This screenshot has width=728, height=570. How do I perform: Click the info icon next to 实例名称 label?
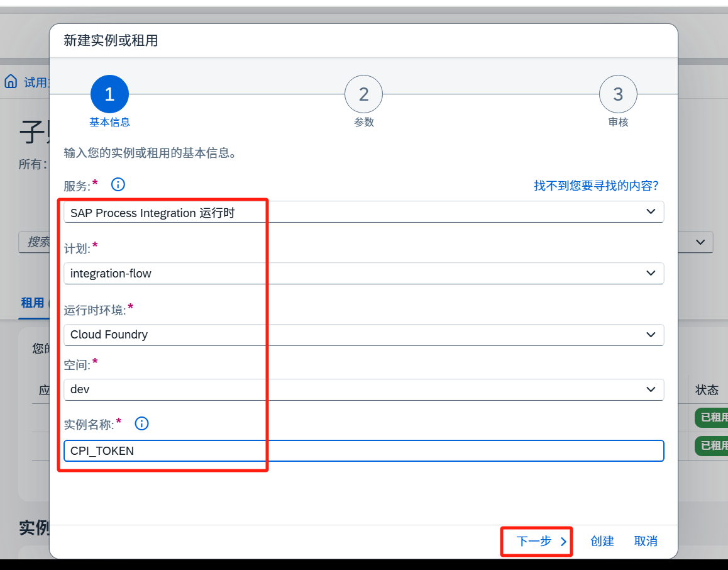pos(141,423)
